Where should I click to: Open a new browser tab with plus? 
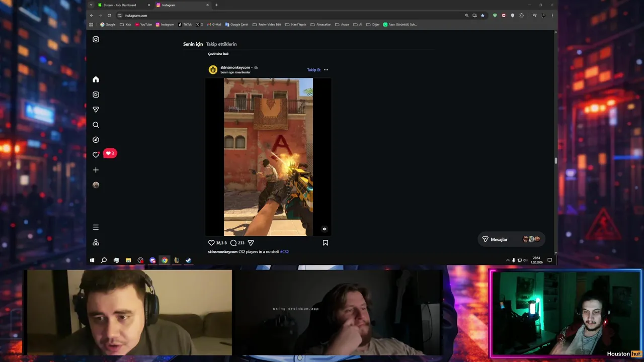[216, 5]
